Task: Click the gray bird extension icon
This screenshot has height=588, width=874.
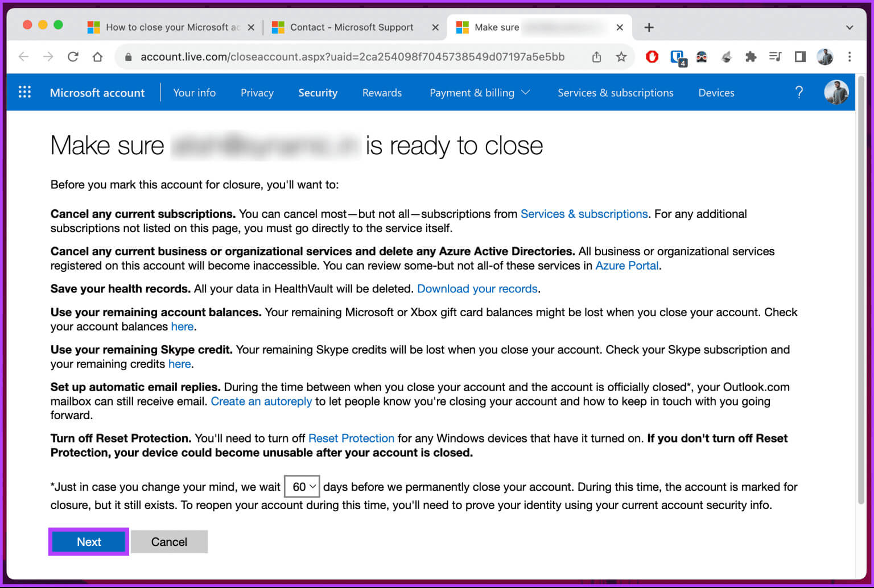Action: point(726,57)
